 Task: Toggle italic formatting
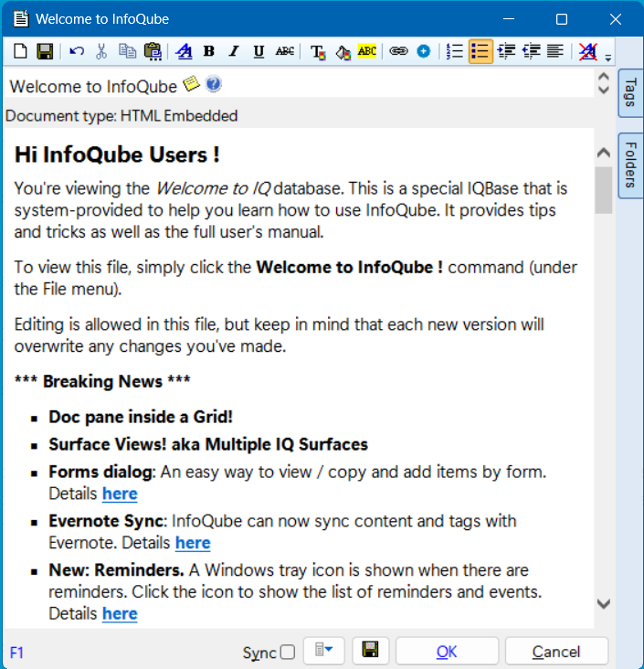pos(234,51)
